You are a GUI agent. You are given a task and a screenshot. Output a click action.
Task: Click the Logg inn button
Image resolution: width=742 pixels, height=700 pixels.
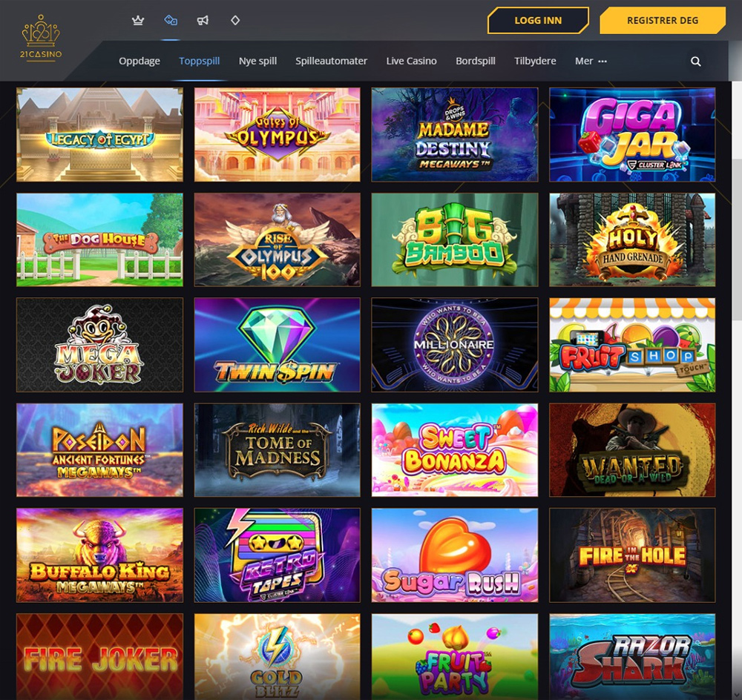(x=538, y=20)
